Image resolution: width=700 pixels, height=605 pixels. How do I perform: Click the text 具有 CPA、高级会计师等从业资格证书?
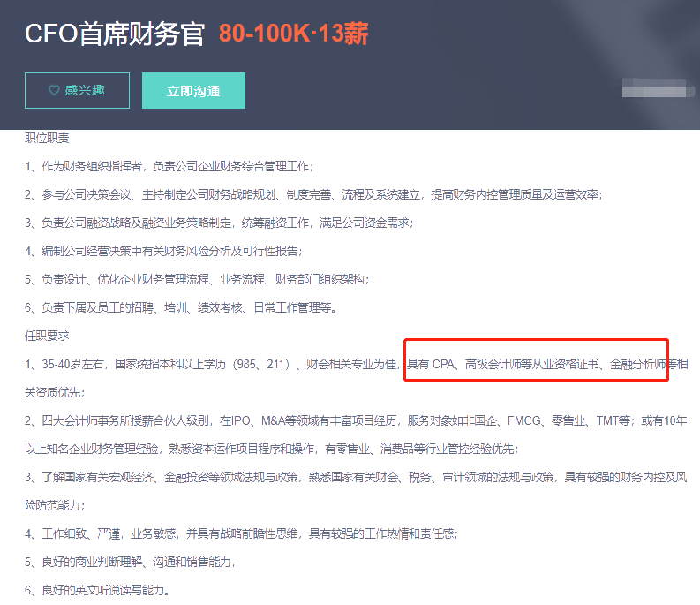[x=503, y=364]
